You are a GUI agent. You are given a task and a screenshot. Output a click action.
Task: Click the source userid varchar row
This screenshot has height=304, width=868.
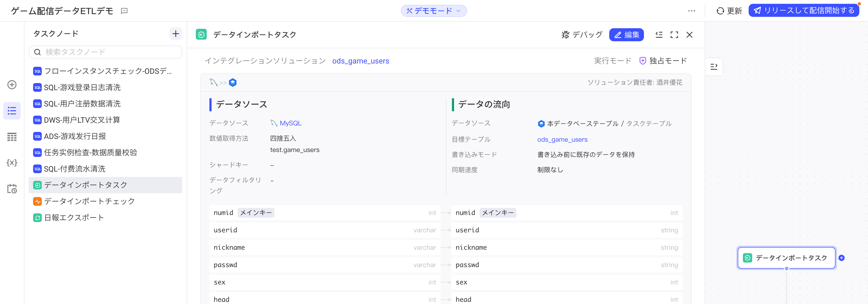point(324,230)
